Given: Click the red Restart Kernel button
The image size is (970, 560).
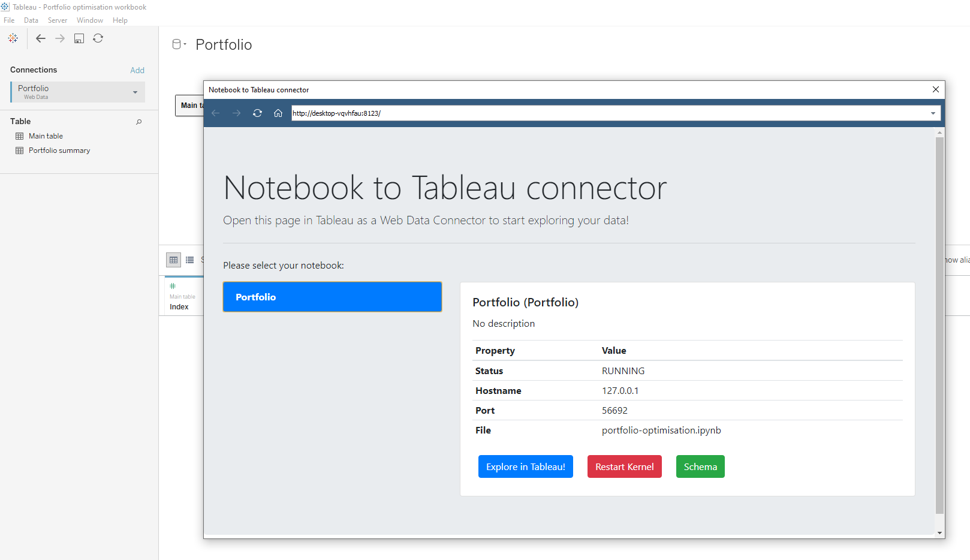Looking at the screenshot, I should tap(625, 466).
